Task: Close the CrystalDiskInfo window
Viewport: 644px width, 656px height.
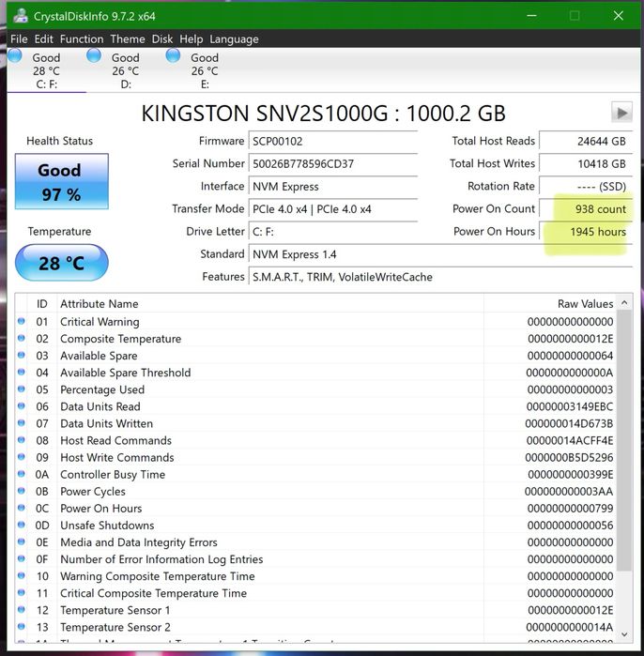Action: pos(619,16)
